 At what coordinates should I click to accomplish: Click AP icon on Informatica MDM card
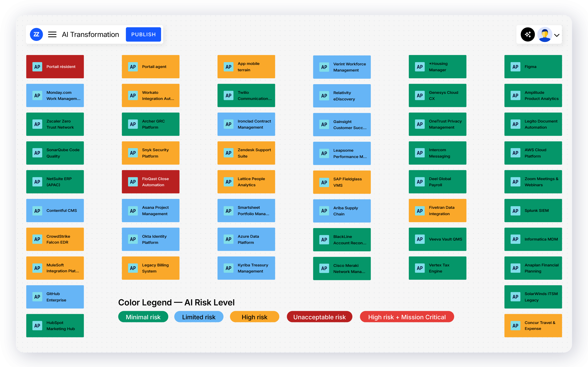[x=515, y=239]
